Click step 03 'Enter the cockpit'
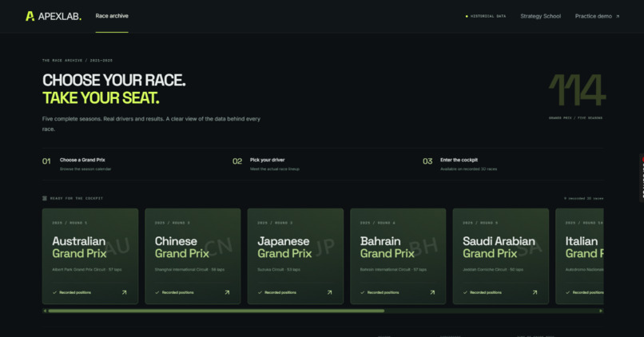This screenshot has width=644, height=337. click(x=459, y=160)
